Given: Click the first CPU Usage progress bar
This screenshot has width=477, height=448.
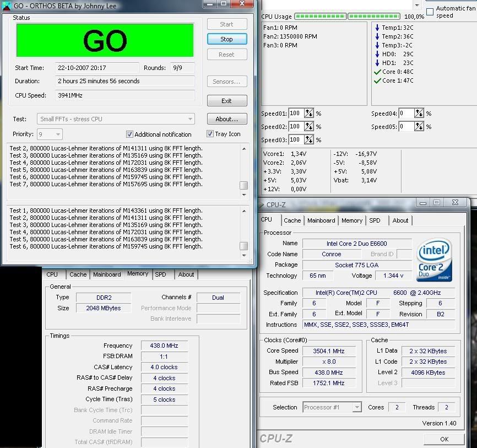Looking at the screenshot, I should (321, 16).
